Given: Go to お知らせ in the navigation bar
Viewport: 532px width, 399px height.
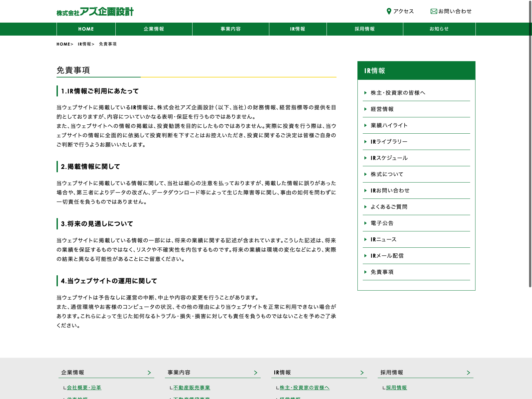Looking at the screenshot, I should point(439,29).
